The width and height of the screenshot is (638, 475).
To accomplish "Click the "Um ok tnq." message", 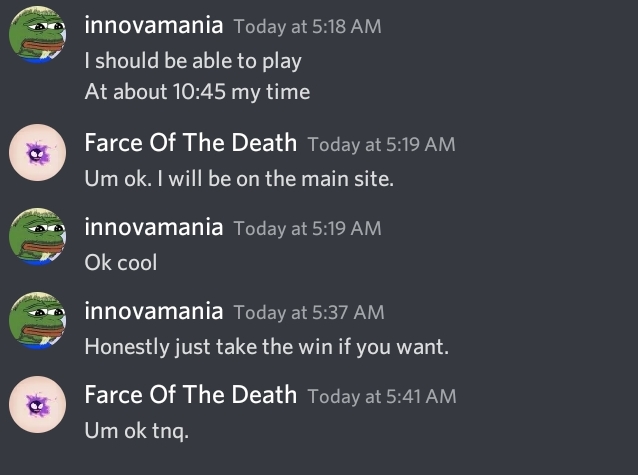I will click(137, 431).
